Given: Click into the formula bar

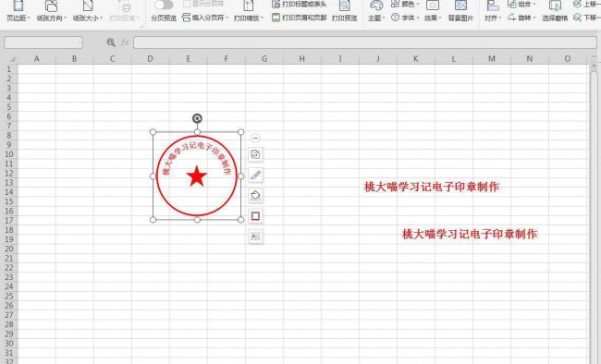Looking at the screenshot, I should tap(365, 42).
